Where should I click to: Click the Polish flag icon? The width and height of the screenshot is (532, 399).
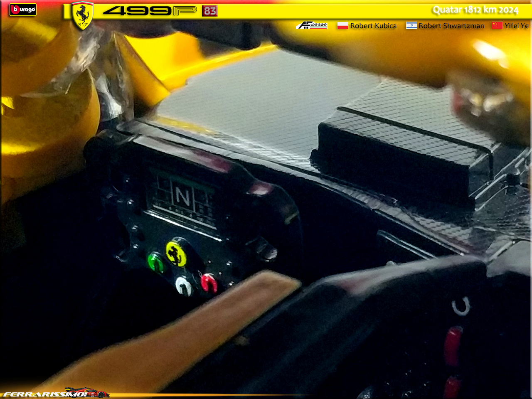[342, 26]
